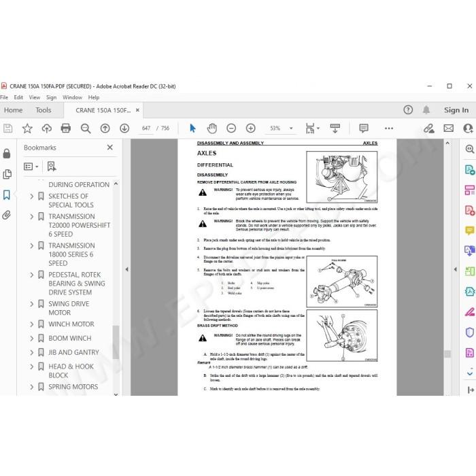Screen dimensions: 476x476
Task: Open BOOM WINCH bookmark
Action: coord(70,338)
